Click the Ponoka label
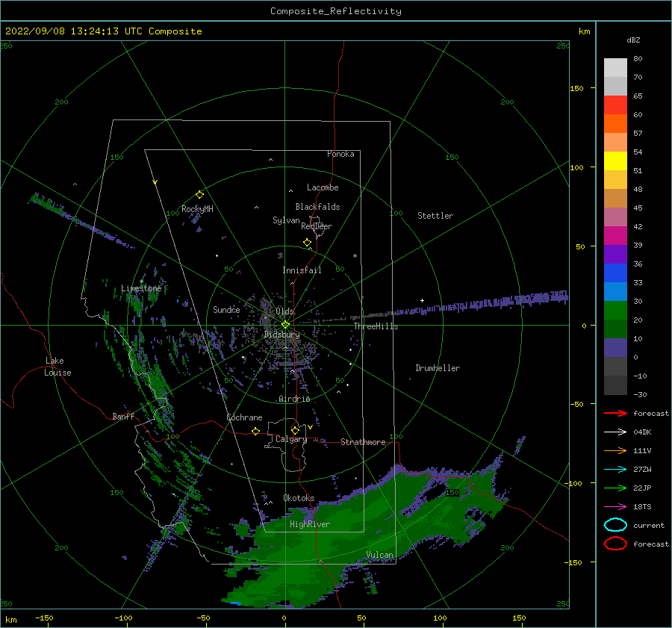672x628 pixels. pos(340,154)
